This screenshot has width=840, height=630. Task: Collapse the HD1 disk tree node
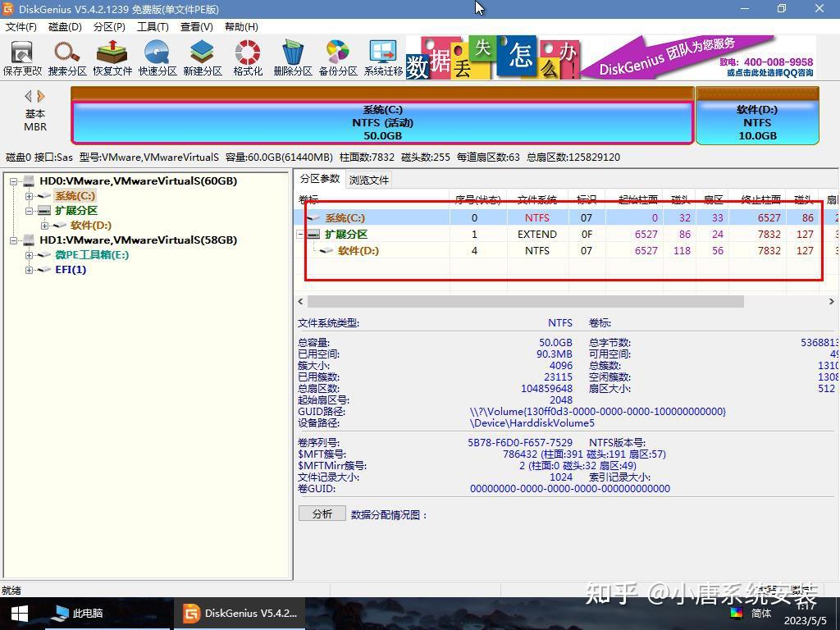[14, 240]
